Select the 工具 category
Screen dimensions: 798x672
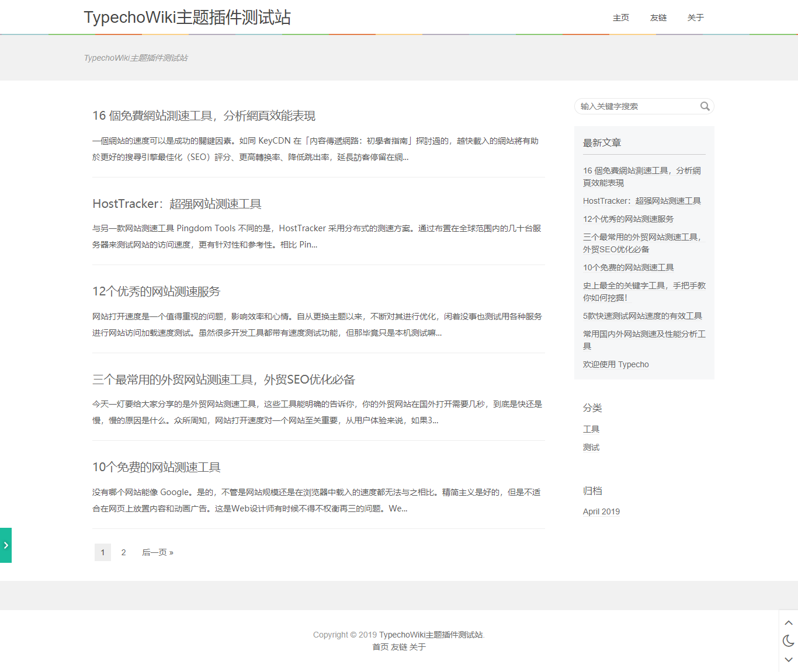coord(591,429)
